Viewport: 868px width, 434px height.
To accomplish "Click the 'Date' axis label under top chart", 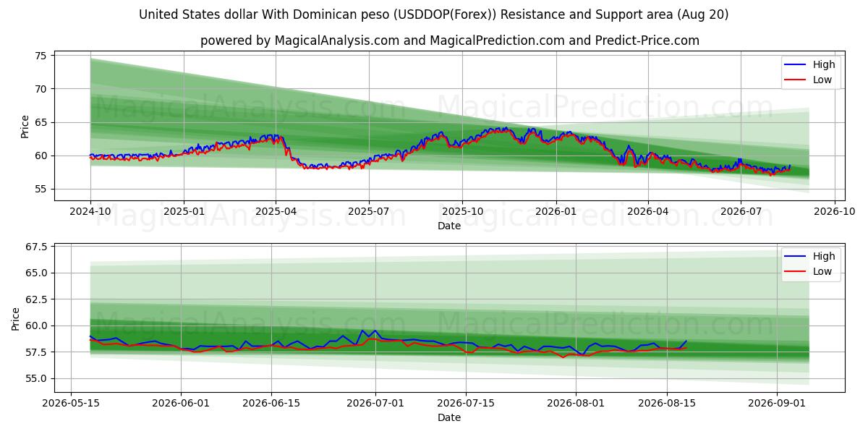I will click(449, 226).
